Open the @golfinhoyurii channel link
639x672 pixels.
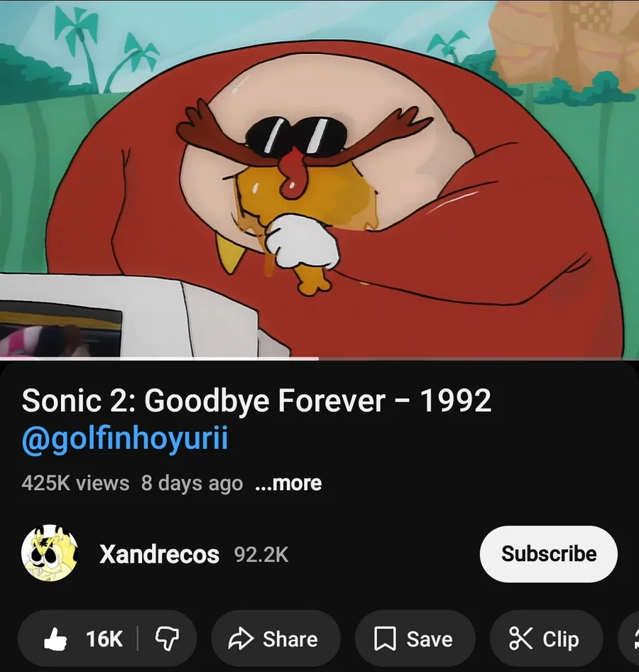point(125,438)
